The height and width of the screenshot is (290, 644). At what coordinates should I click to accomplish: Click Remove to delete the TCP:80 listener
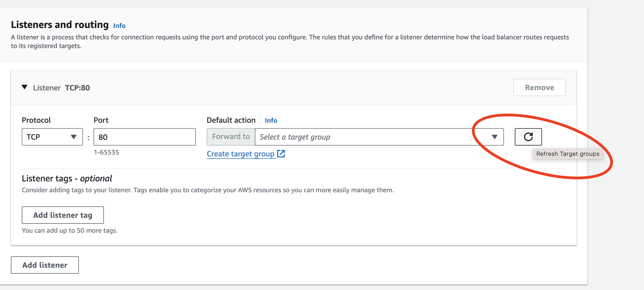(539, 87)
